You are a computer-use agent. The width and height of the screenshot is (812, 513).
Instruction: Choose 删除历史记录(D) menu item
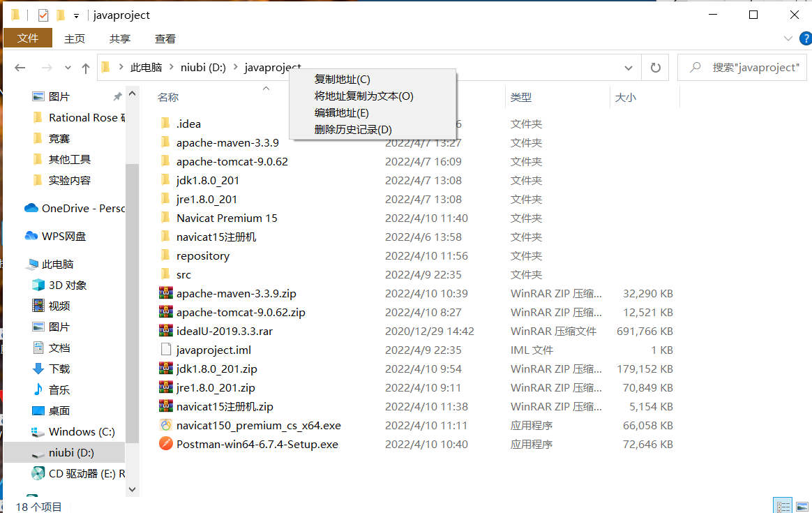tap(373, 130)
